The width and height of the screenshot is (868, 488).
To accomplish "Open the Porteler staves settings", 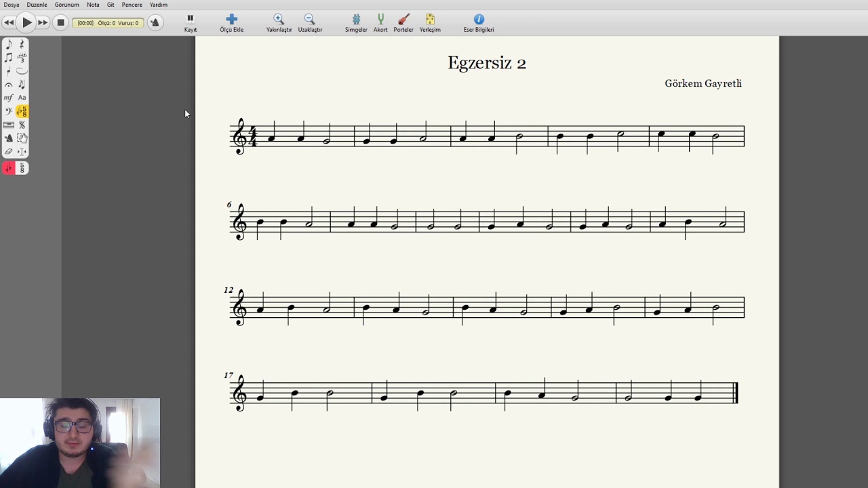I will [403, 23].
